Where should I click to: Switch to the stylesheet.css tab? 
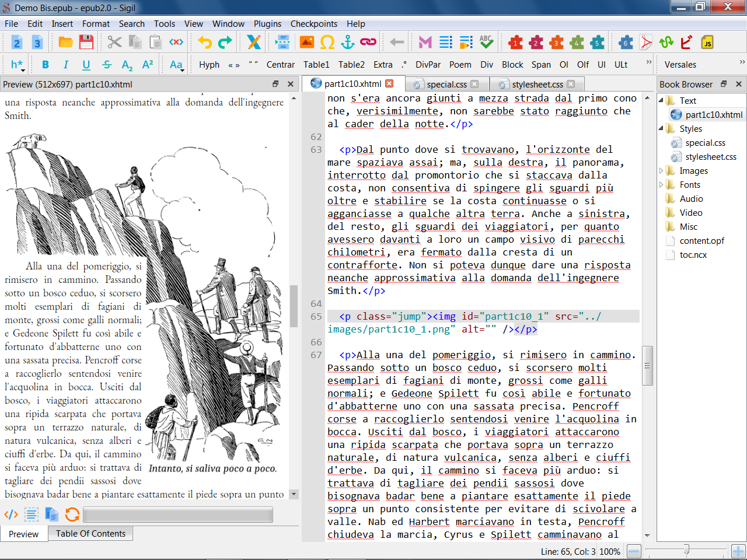(x=537, y=84)
